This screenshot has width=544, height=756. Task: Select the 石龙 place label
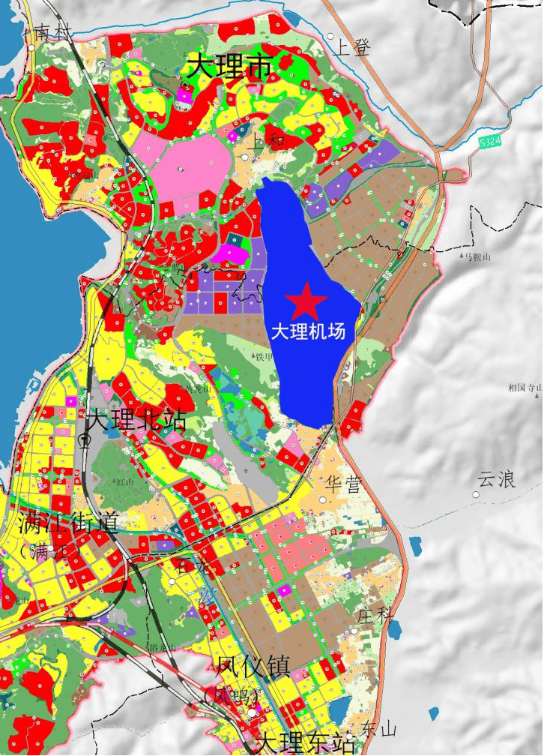point(194,565)
